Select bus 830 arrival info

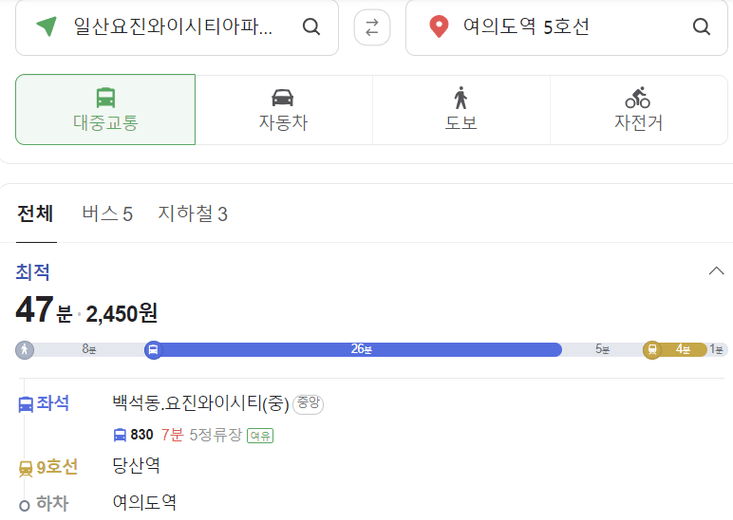[194, 435]
